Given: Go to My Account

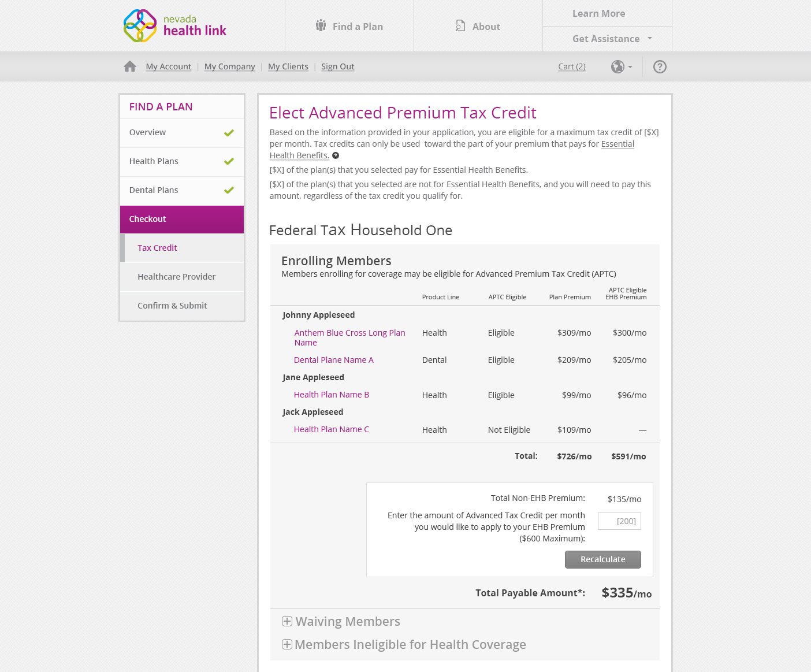Looking at the screenshot, I should pyautogui.click(x=169, y=66).
